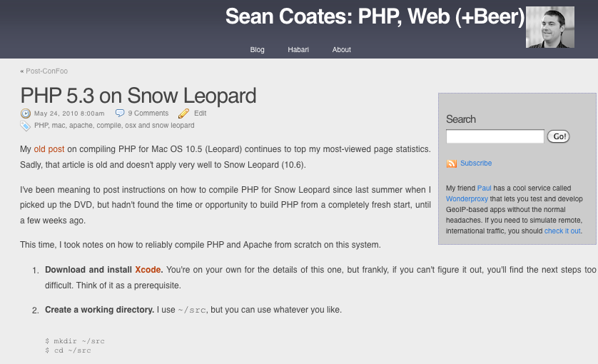Viewport: 598px width, 364px height.
Task: Open the Habari menu item
Action: [x=298, y=49]
